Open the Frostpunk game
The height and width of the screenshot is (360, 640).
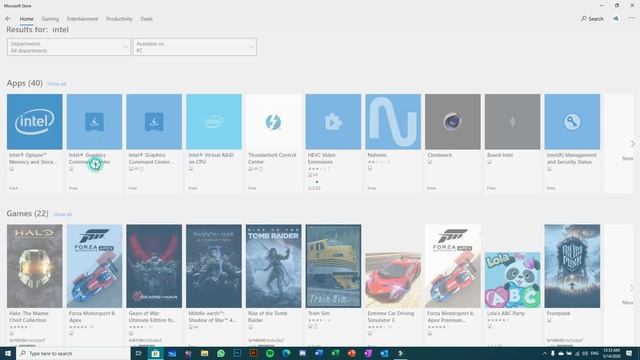coord(572,266)
